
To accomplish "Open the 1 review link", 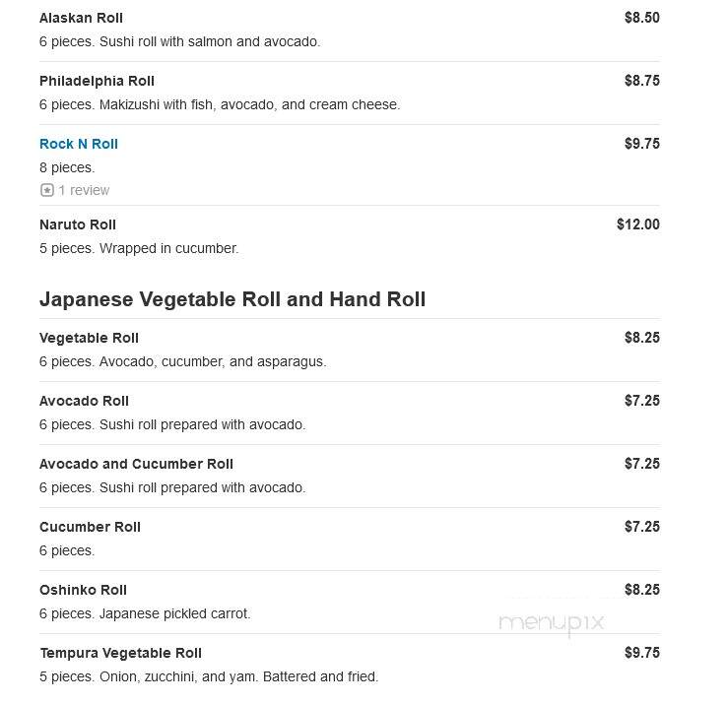I will click(x=84, y=190).
